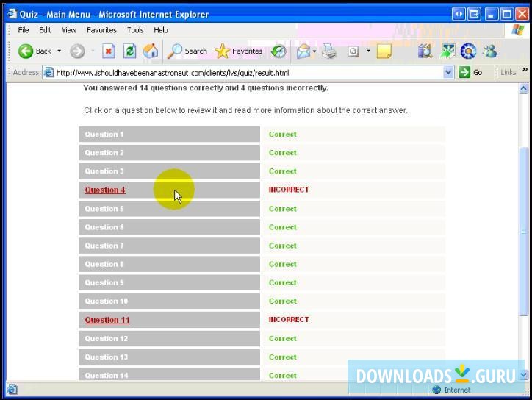This screenshot has height=400, width=532.
Task: Click the title bar window-switch icon button
Action: tap(474, 14)
